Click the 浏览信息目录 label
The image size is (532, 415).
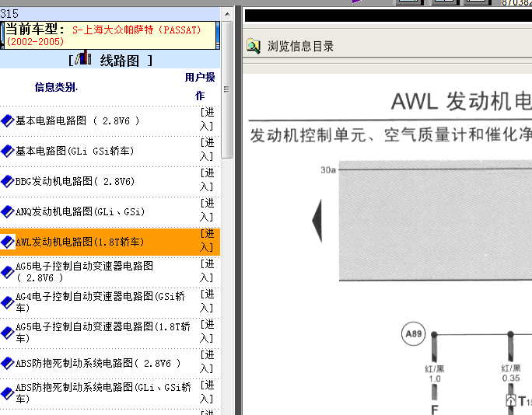[x=300, y=47]
